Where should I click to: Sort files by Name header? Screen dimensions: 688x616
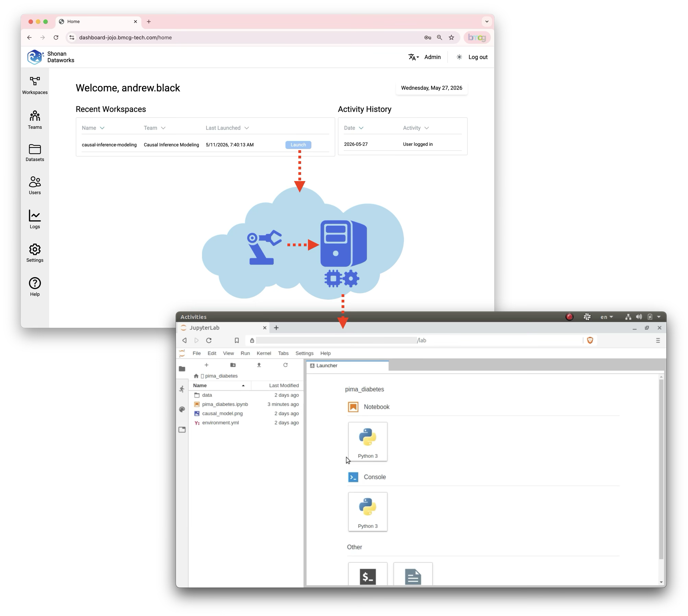point(220,386)
